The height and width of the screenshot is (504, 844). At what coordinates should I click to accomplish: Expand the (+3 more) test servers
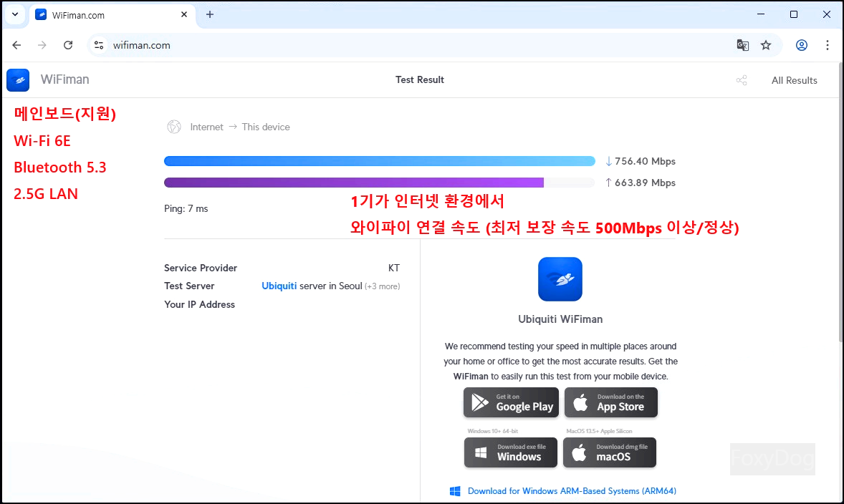pyautogui.click(x=382, y=286)
